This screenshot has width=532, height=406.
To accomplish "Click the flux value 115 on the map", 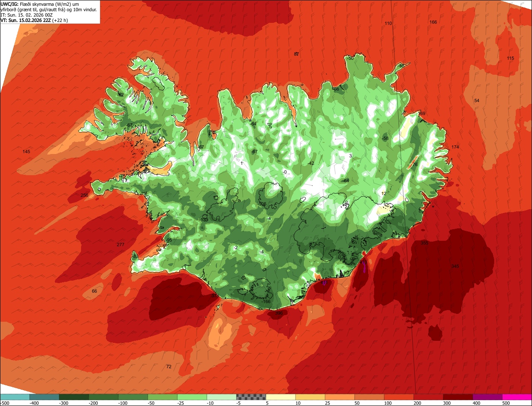I will point(510,58).
